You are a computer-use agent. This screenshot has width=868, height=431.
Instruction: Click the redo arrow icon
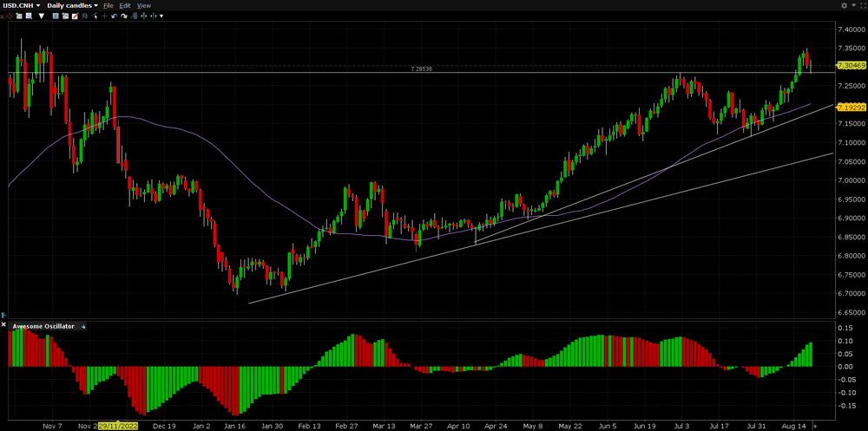click(124, 16)
